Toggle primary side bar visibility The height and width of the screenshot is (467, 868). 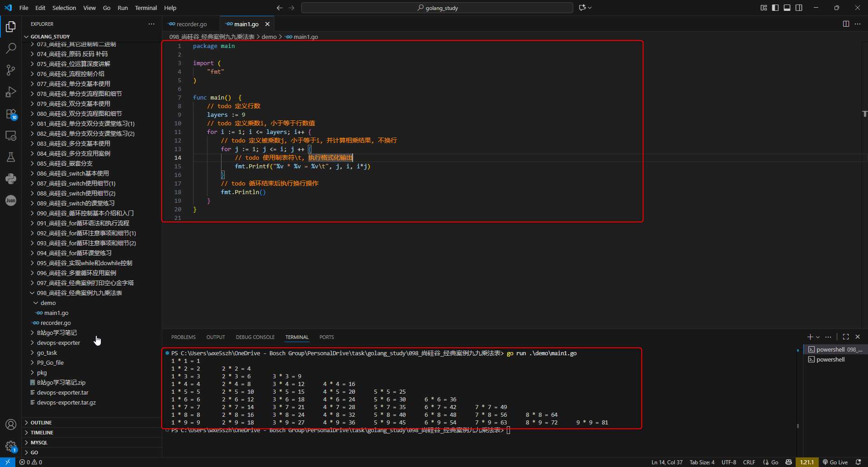point(775,8)
